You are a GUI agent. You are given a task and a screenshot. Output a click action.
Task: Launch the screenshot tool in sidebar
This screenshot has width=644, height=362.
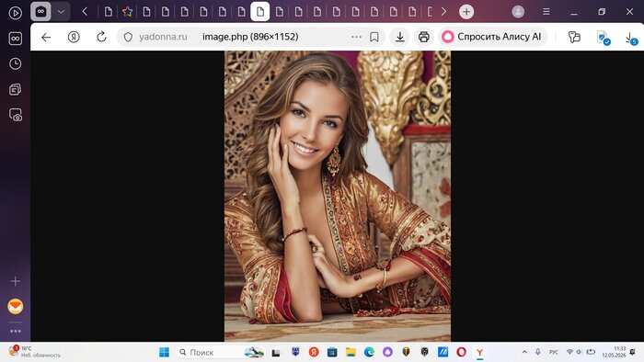(16, 115)
